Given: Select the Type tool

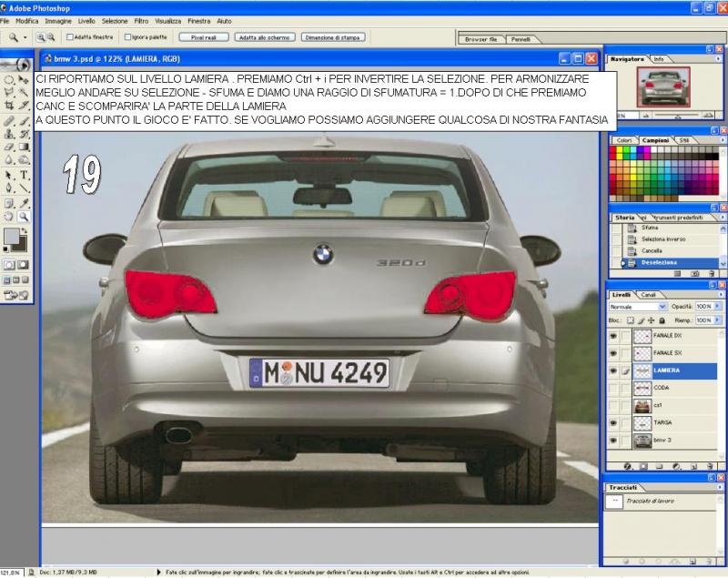Looking at the screenshot, I should (24, 175).
